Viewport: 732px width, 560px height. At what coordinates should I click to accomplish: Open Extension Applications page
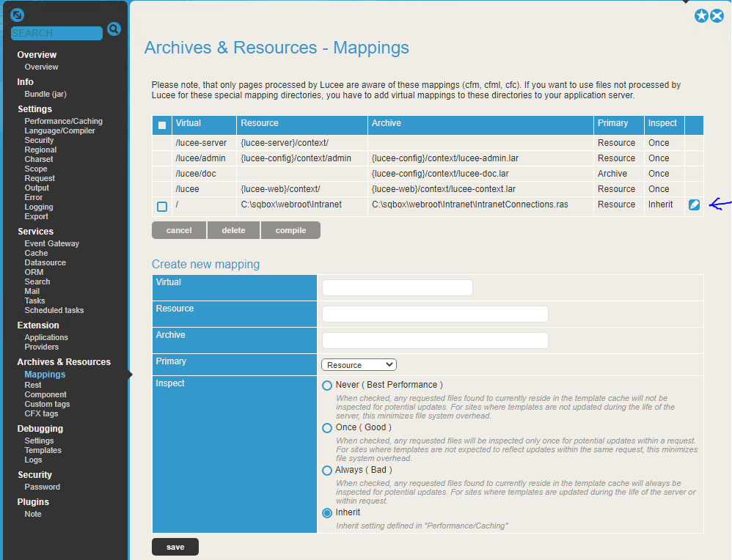(x=46, y=337)
